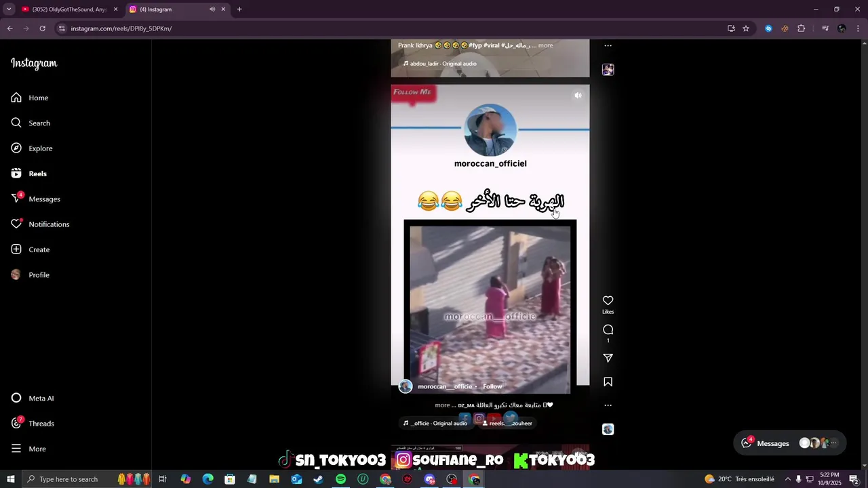This screenshot has width=868, height=488.
Task: Click the address bar URL field
Action: [393, 28]
